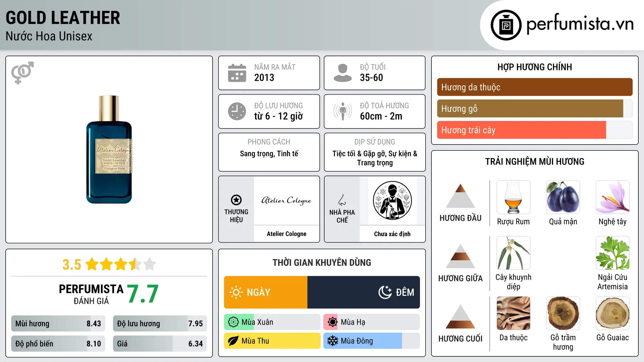Click the star badge icon above THƯƠNG HIỆU
The width and height of the screenshot is (644, 362).
click(236, 200)
